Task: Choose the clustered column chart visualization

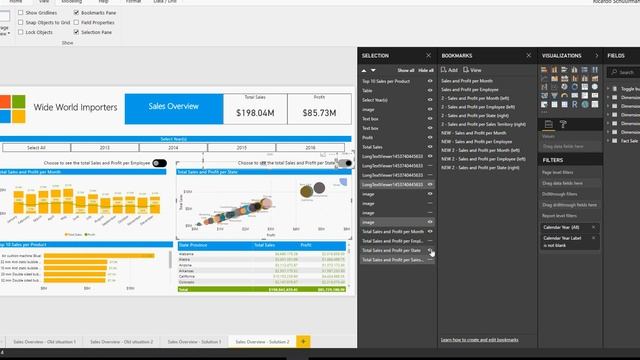Action: (575, 70)
